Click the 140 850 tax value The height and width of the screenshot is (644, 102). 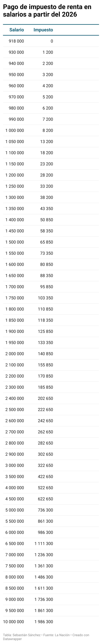tap(45, 354)
